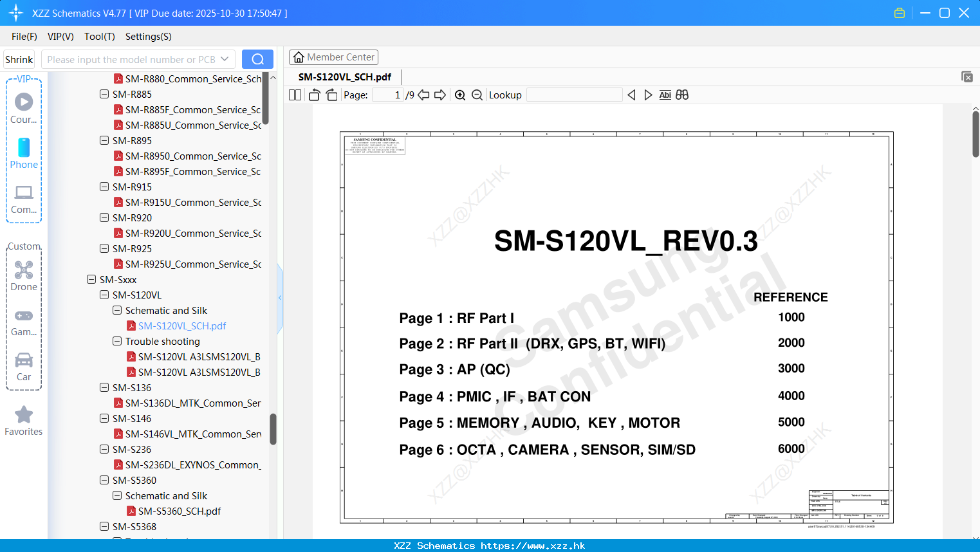Click the Shrink button
This screenshot has height=552, width=980.
pos(19,59)
